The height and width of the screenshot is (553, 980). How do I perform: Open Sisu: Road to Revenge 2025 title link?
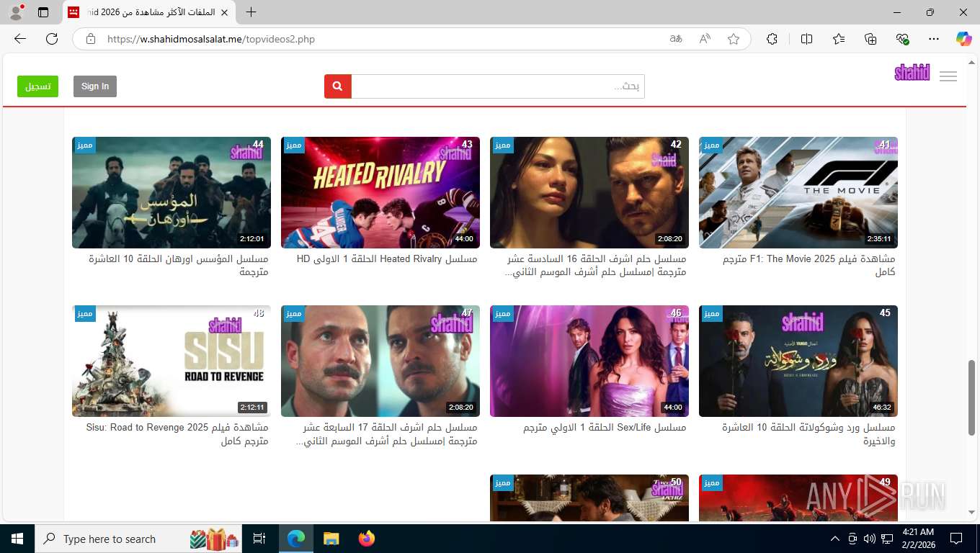point(177,434)
